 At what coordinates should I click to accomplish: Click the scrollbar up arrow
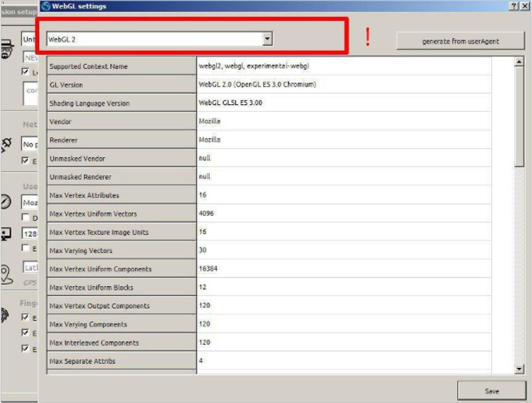[519, 62]
